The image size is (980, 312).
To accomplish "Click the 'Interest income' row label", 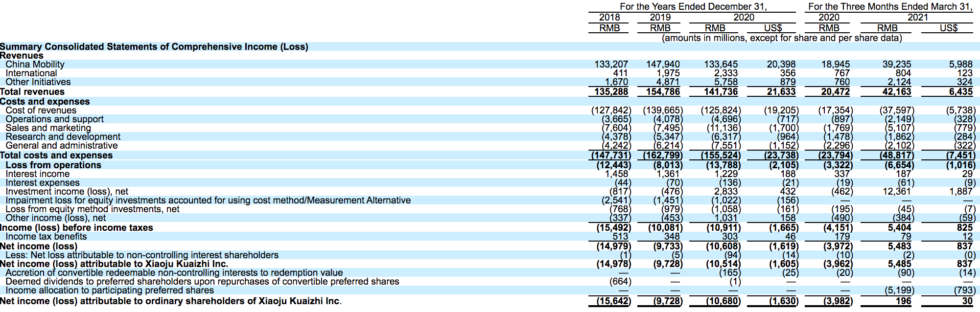I will 38,174.
